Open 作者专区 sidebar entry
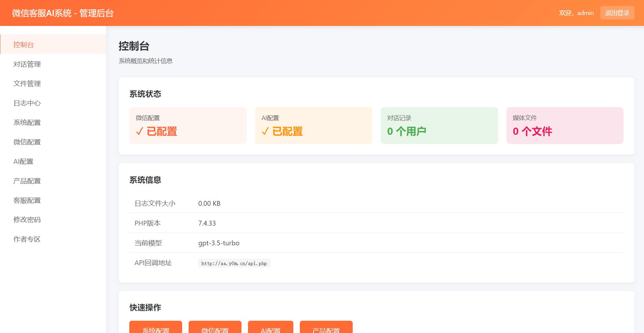The image size is (644, 333). 27,239
